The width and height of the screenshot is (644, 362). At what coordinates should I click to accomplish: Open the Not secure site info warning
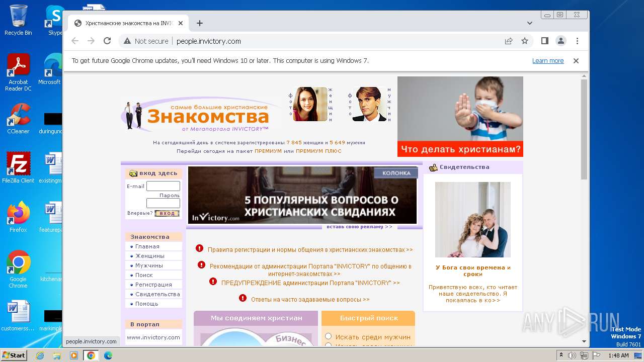[x=146, y=41]
